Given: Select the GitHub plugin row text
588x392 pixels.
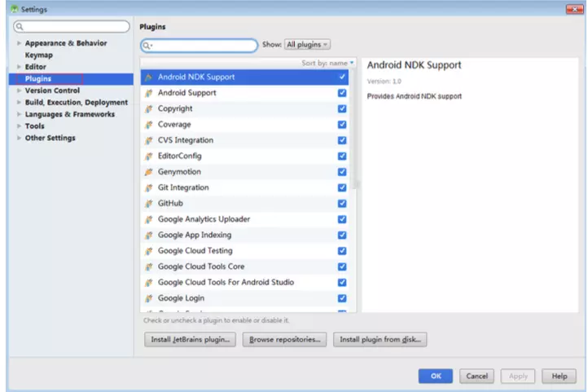Looking at the screenshot, I should [170, 203].
